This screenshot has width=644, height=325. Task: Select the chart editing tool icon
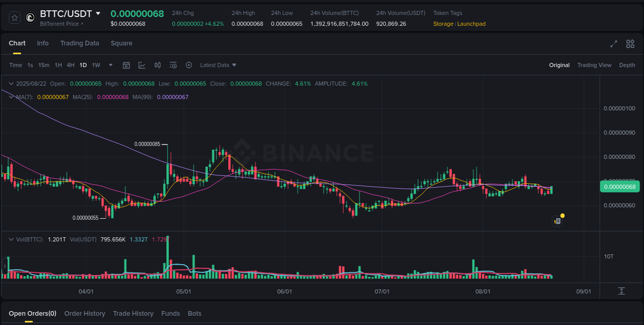[142, 65]
